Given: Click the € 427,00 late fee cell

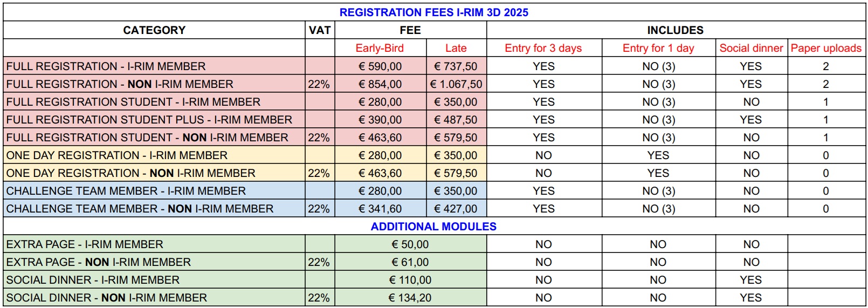Looking at the screenshot, I should [456, 209].
